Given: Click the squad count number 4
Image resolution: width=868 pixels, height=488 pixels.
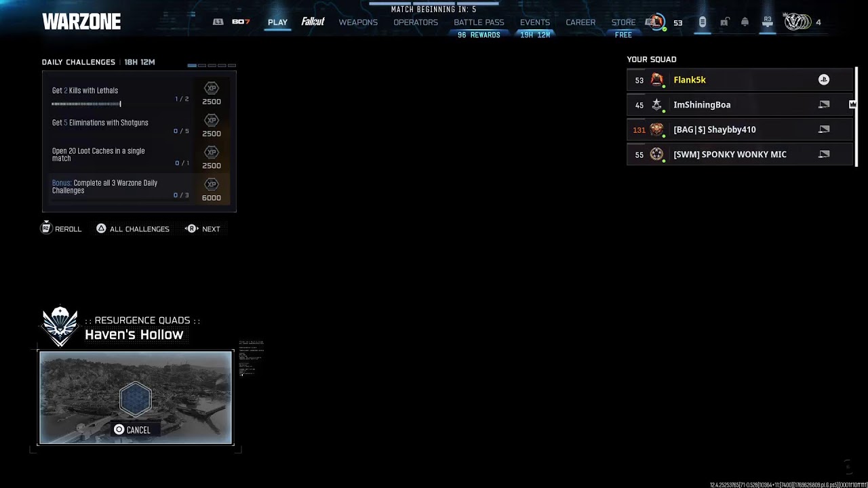Looking at the screenshot, I should pos(818,22).
